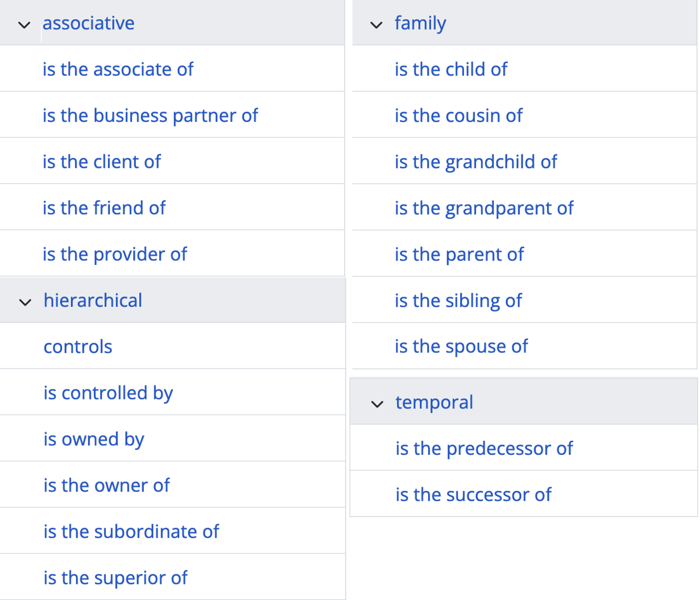Collapse the associative group chevron
This screenshot has height=600, width=700.
pyautogui.click(x=24, y=25)
